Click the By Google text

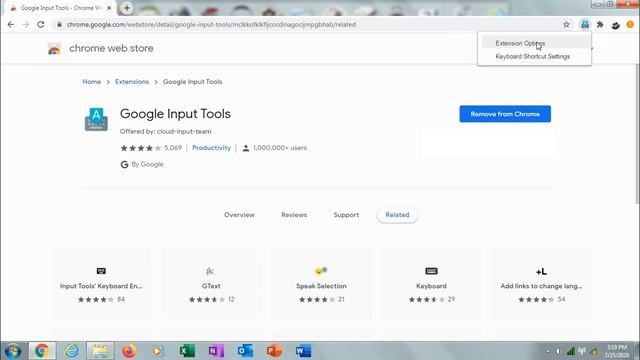coord(147,164)
